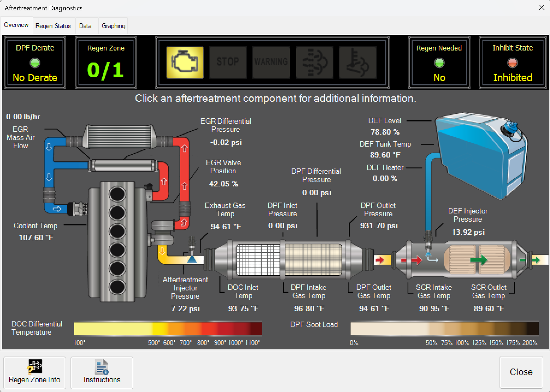Switch to the Regen Status tab
550x392 pixels.
pyautogui.click(x=54, y=25)
